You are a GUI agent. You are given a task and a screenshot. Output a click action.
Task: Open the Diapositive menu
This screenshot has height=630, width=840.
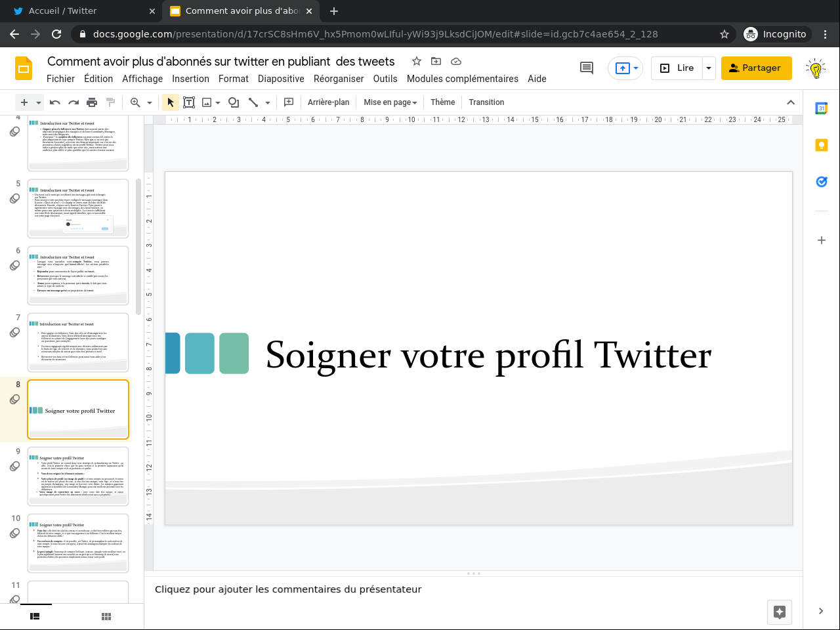(x=281, y=79)
